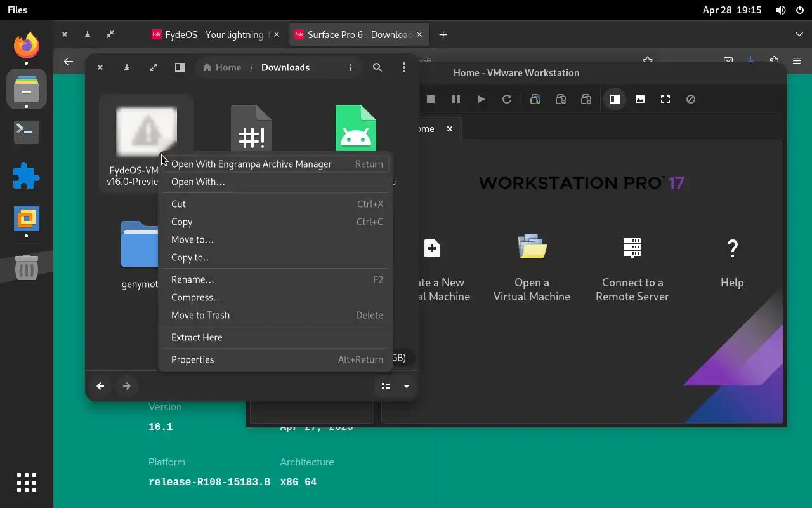
Task: Click VMware unity mode icon
Action: click(x=691, y=99)
